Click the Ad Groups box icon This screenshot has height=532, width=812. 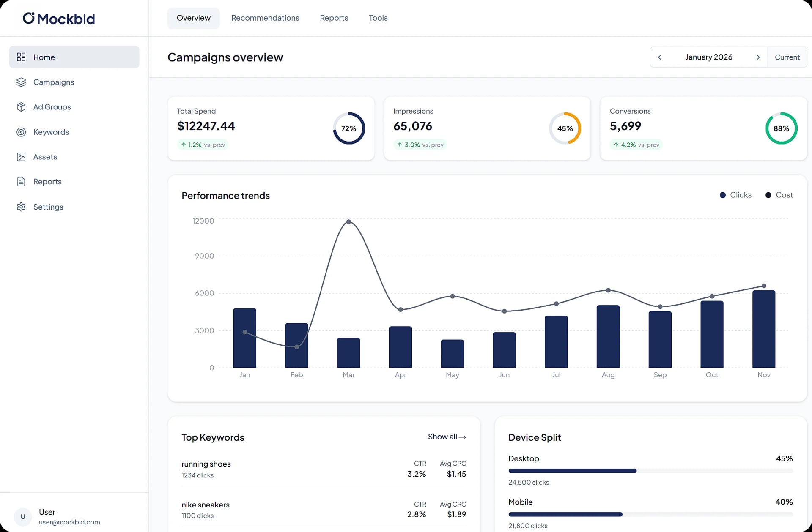coord(21,107)
